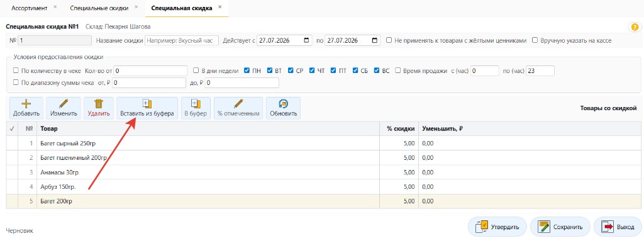This screenshot has width=644, height=243.
Task: Click Вставить из буфера toolbar button
Action: tap(147, 108)
